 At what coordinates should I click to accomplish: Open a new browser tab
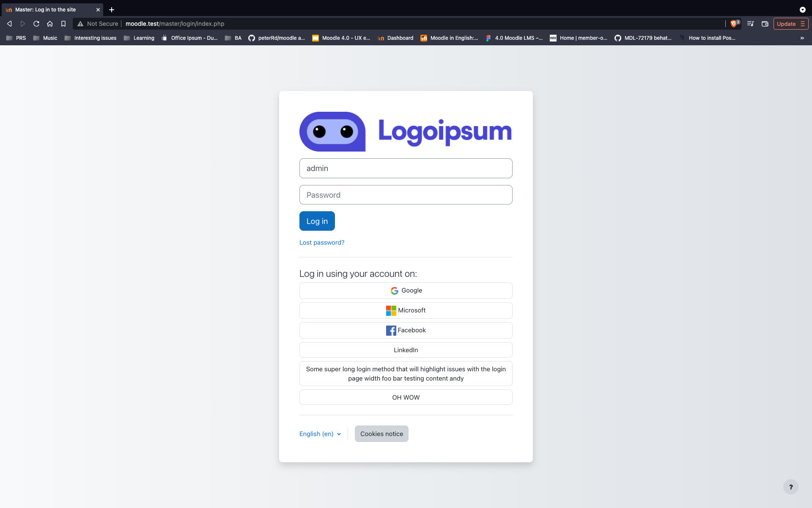(x=112, y=9)
